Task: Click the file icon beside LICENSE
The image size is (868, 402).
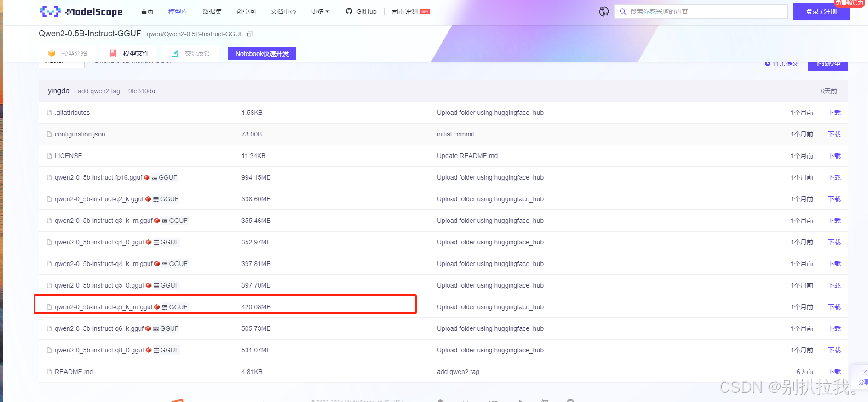Action: [49, 156]
